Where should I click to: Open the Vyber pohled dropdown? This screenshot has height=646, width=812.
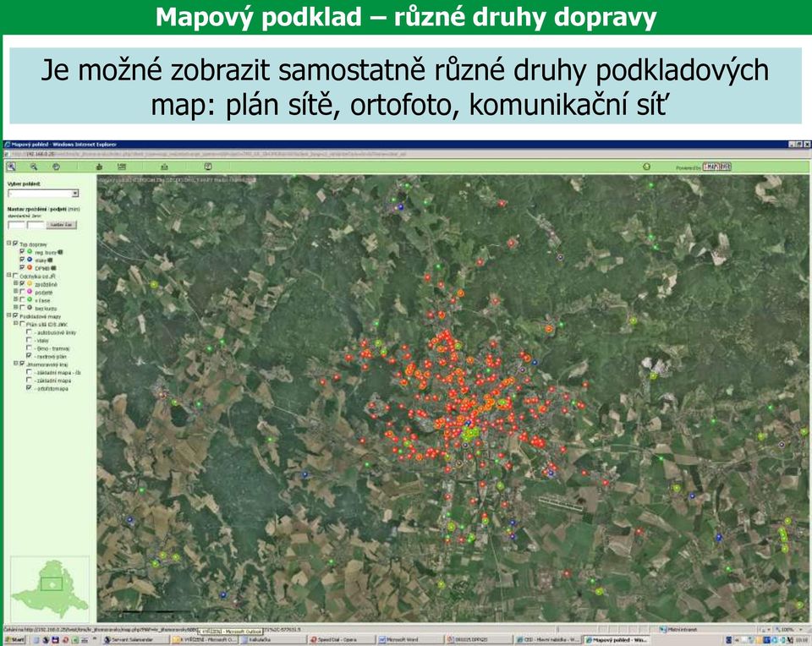43,193
